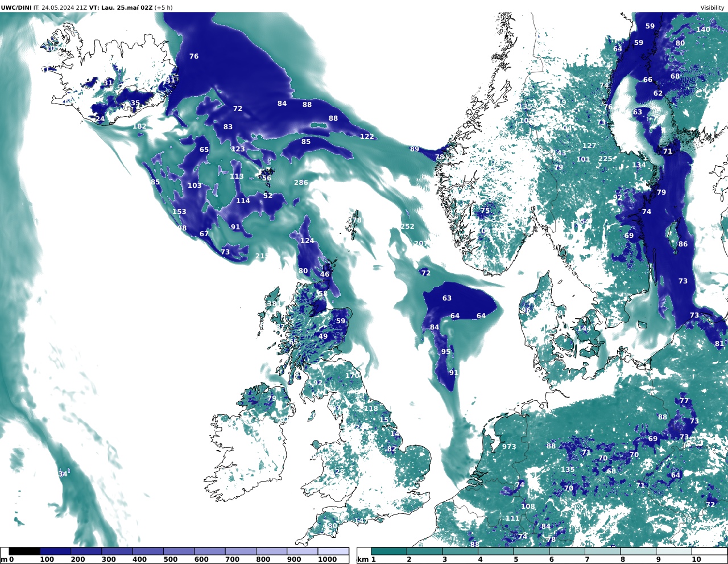The height and width of the screenshot is (564, 728).
Task: Click the 7–8 km legend swatch
Action: click(x=603, y=551)
